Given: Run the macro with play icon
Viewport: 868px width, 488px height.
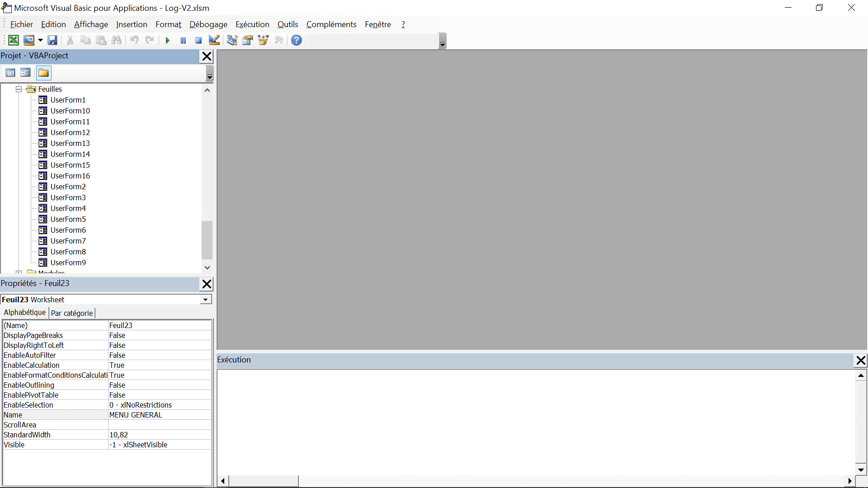Looking at the screenshot, I should pyautogui.click(x=167, y=40).
